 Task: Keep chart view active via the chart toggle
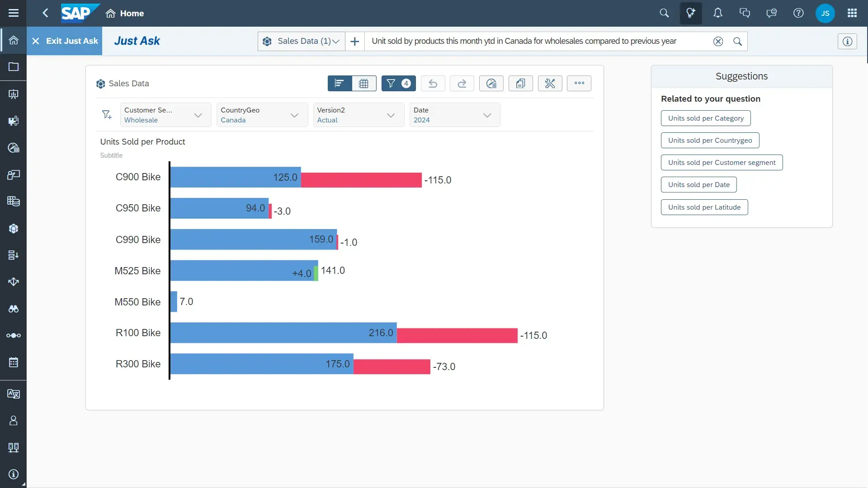[x=339, y=83]
